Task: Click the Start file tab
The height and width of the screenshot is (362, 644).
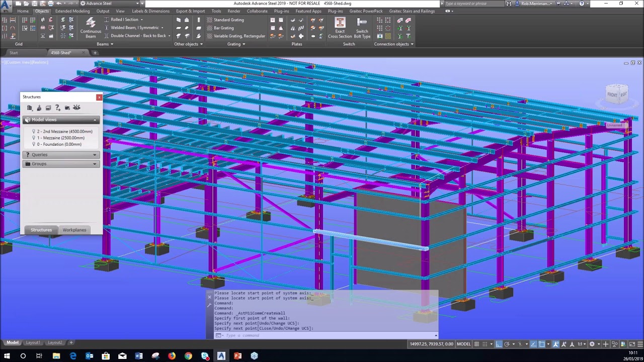Action: (x=14, y=53)
